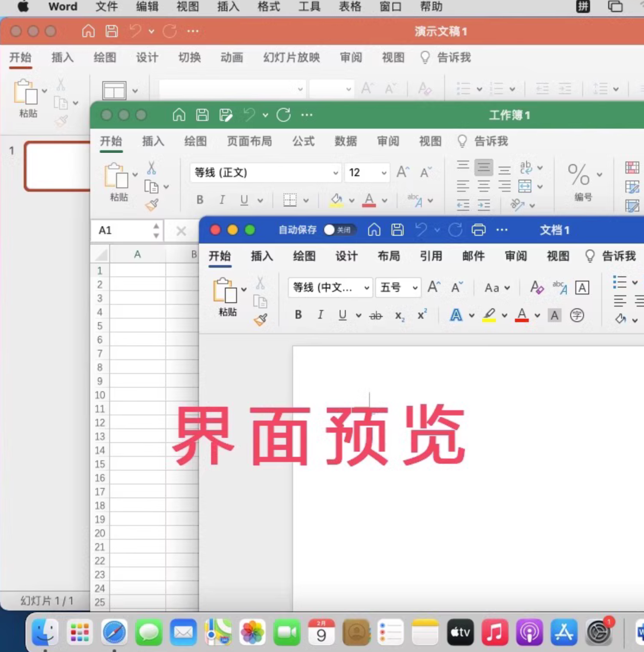
Task: Click Borders icon in Excel ribbon
Action: coord(290,200)
